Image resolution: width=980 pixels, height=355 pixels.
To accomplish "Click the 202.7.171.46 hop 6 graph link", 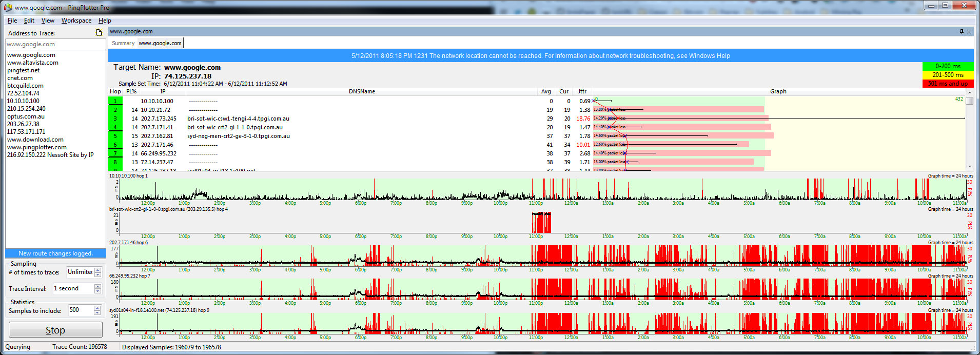I will 128,243.
